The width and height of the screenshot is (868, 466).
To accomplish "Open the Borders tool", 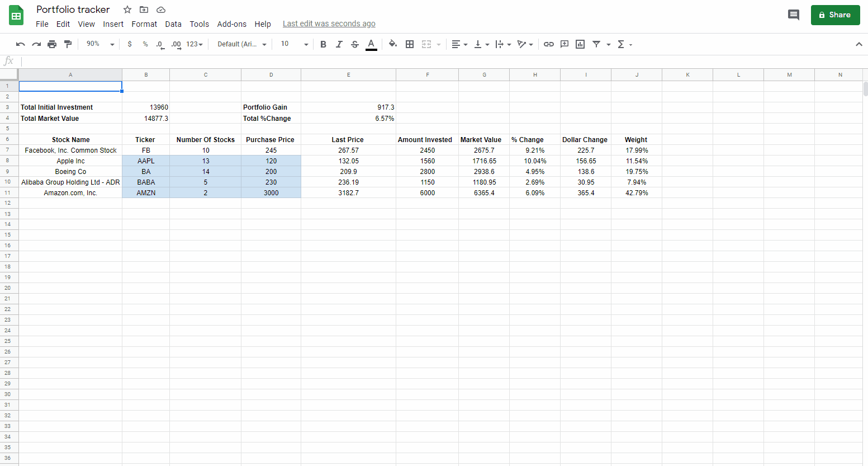I will click(x=410, y=44).
